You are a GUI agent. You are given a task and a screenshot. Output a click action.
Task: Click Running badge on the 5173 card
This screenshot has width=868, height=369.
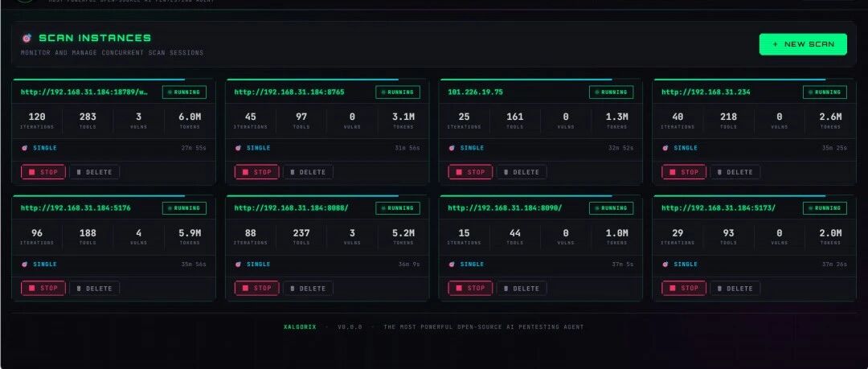tap(825, 208)
